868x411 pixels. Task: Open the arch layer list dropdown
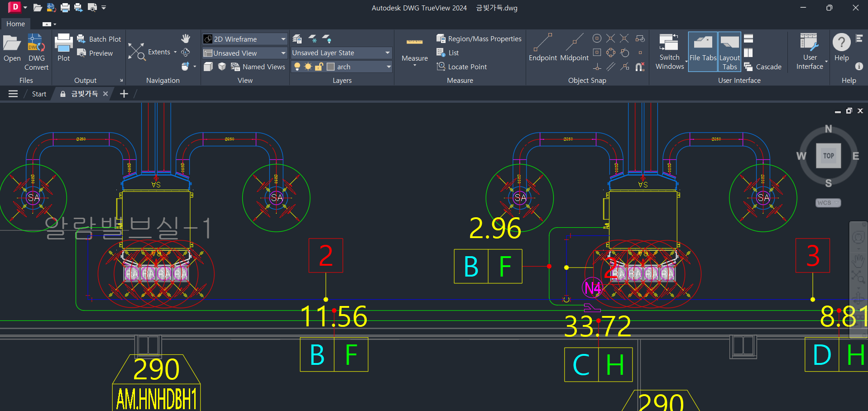[388, 67]
